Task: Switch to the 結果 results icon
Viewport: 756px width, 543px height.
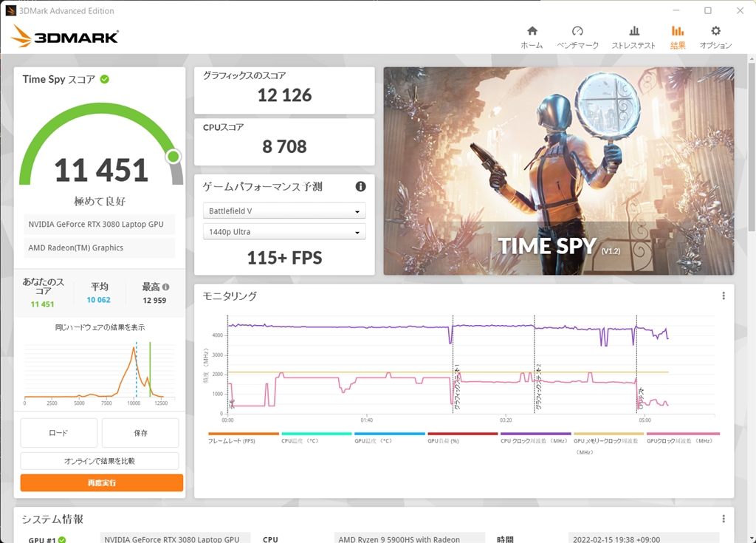Action: [678, 35]
